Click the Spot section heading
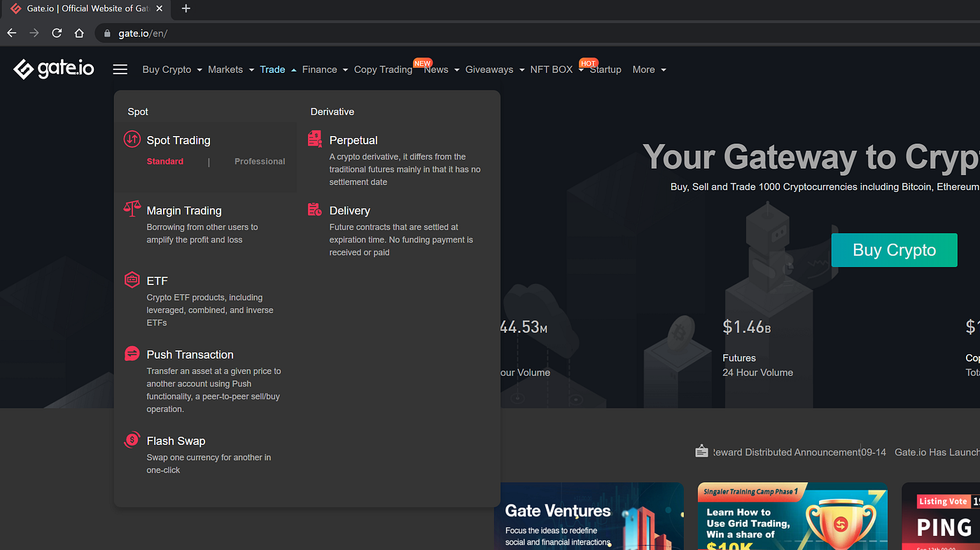The height and width of the screenshot is (550, 980). click(138, 111)
